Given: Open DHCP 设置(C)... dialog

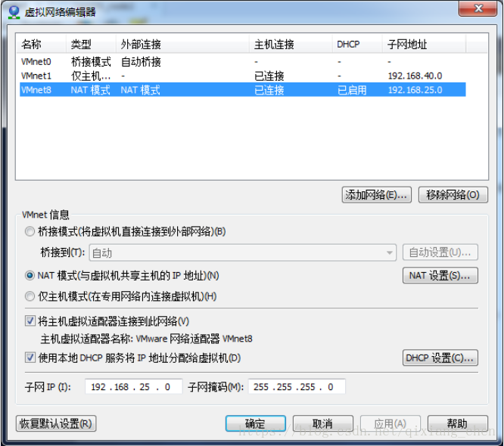Looking at the screenshot, I should point(440,358).
